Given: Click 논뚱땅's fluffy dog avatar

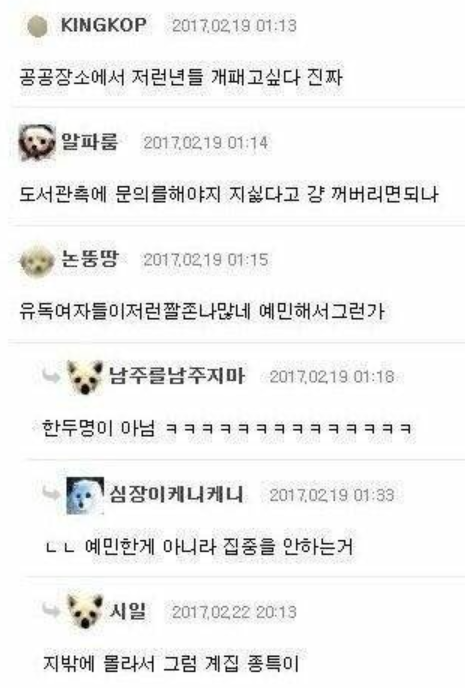Looking at the screenshot, I should [x=37, y=260].
